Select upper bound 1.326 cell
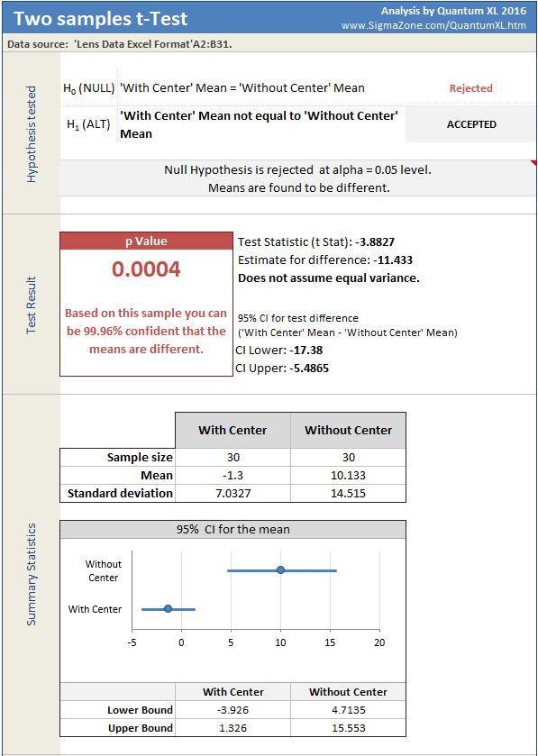 233,728
